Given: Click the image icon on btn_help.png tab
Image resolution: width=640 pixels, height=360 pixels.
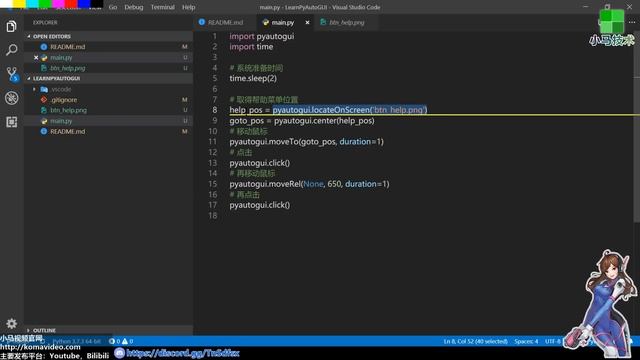Looking at the screenshot, I should pyautogui.click(x=323, y=22).
